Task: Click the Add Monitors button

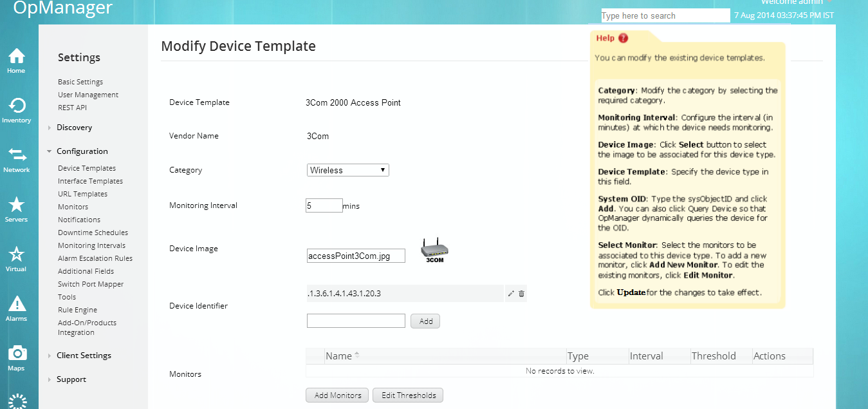Action: tap(338, 395)
